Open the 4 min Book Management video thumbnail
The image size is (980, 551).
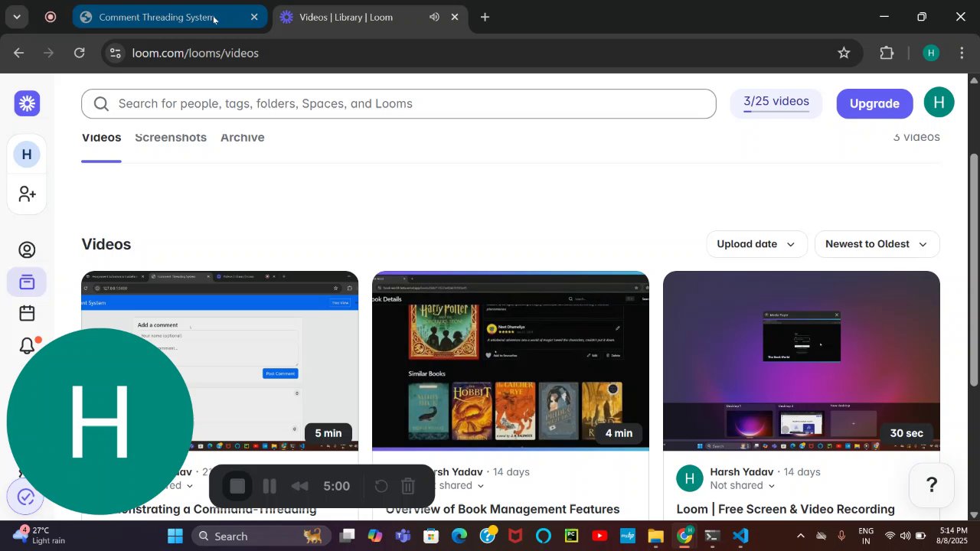(x=511, y=360)
